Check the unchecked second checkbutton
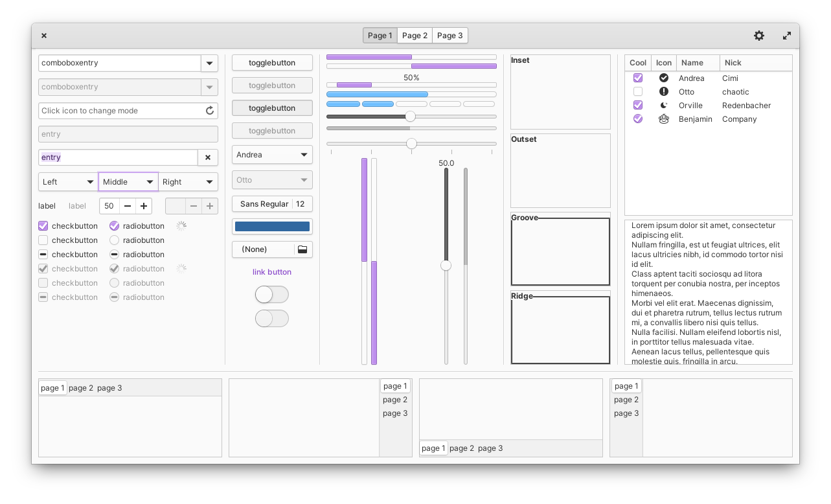Image resolution: width=831 pixels, height=504 pixels. point(43,240)
